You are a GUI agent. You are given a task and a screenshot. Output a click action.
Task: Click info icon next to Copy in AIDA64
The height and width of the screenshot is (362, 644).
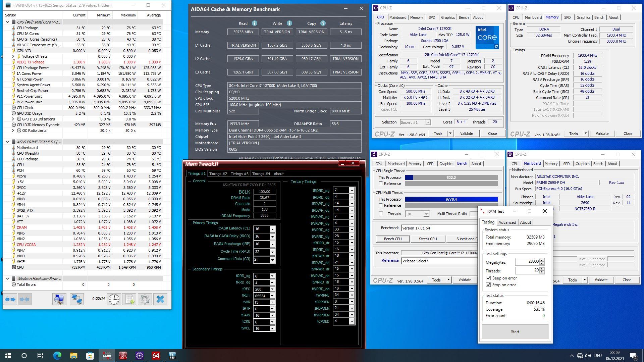pos(323,23)
